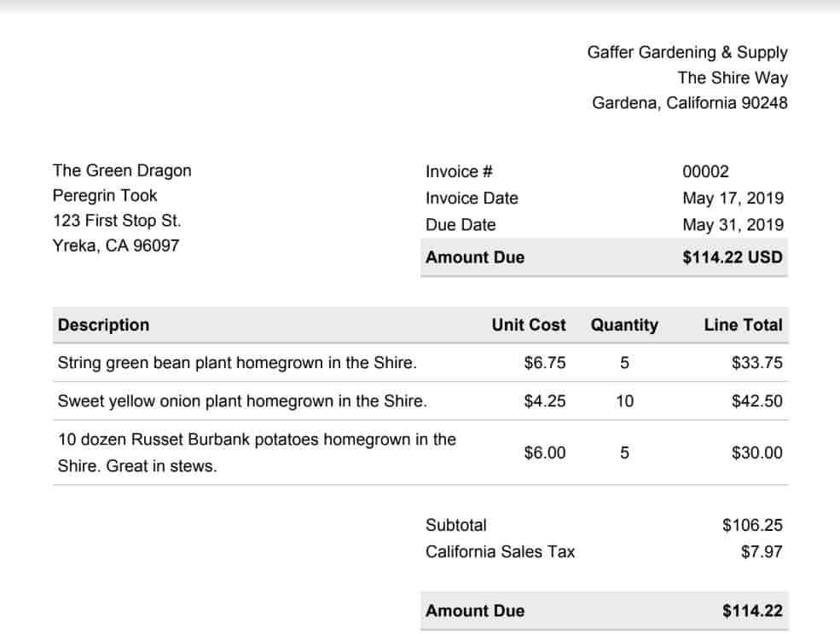Select the String green bean plant row
This screenshot has height=634, width=840.
pyautogui.click(x=420, y=362)
